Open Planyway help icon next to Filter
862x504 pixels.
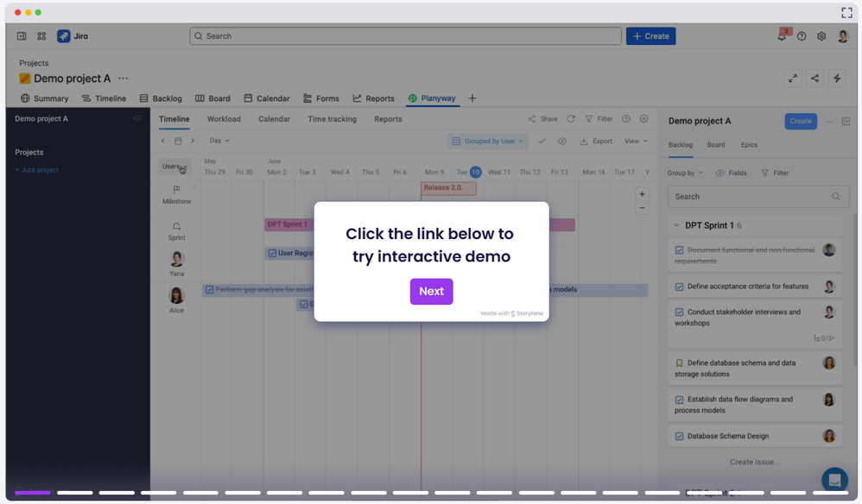coord(626,118)
